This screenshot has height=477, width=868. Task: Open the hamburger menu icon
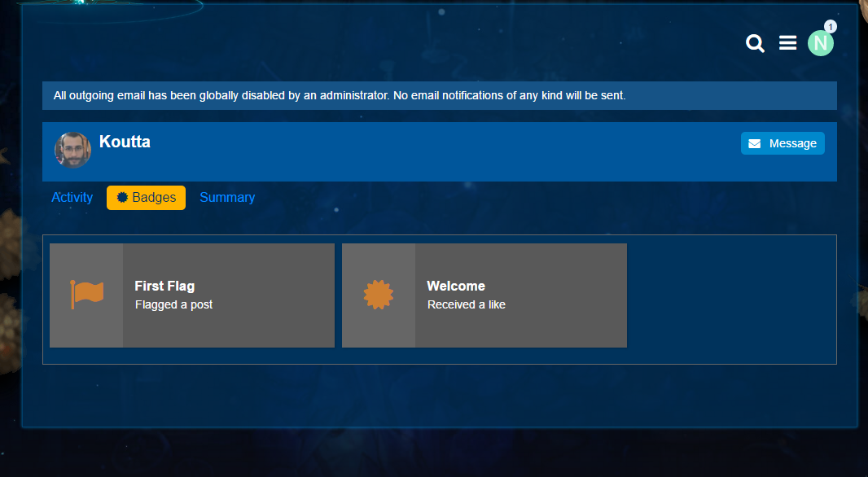point(787,43)
